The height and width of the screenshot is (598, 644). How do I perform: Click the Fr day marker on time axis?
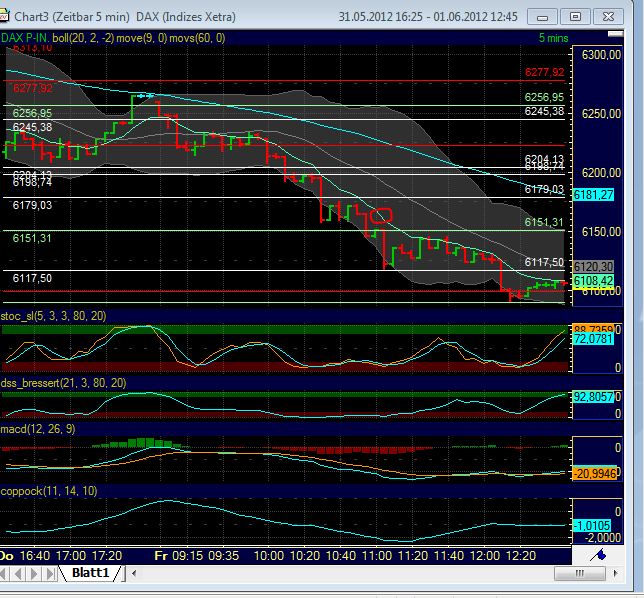point(161,556)
